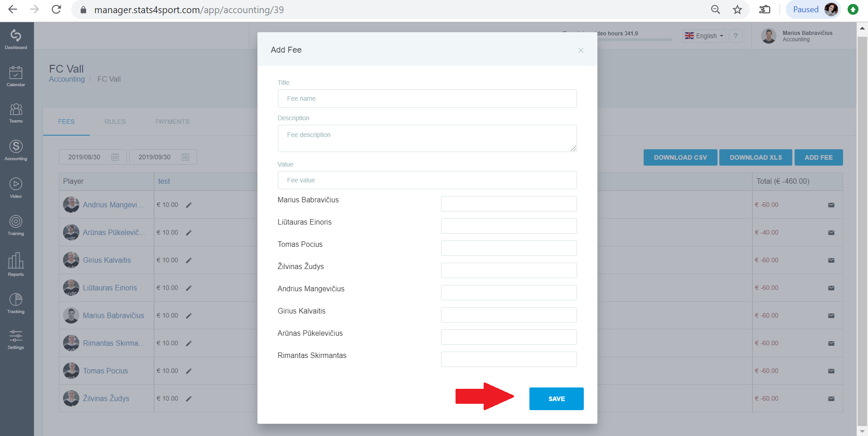
Task: Open calendar picker for 2019/09/30 date
Action: click(185, 157)
